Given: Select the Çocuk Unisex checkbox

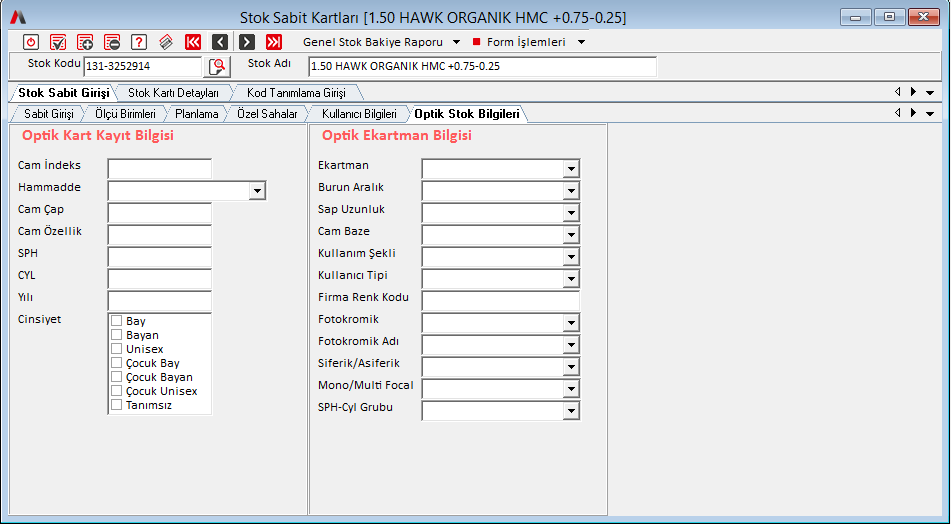Looking at the screenshot, I should point(116,391).
